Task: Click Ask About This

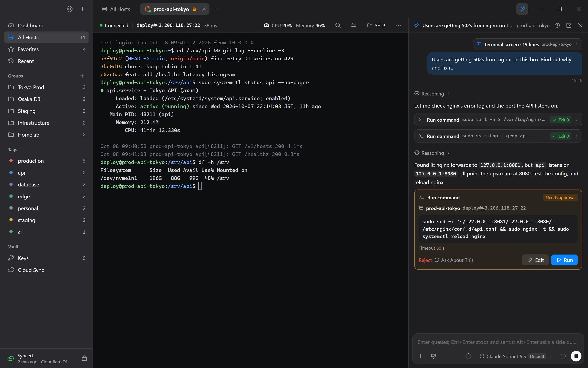Action: point(454,260)
